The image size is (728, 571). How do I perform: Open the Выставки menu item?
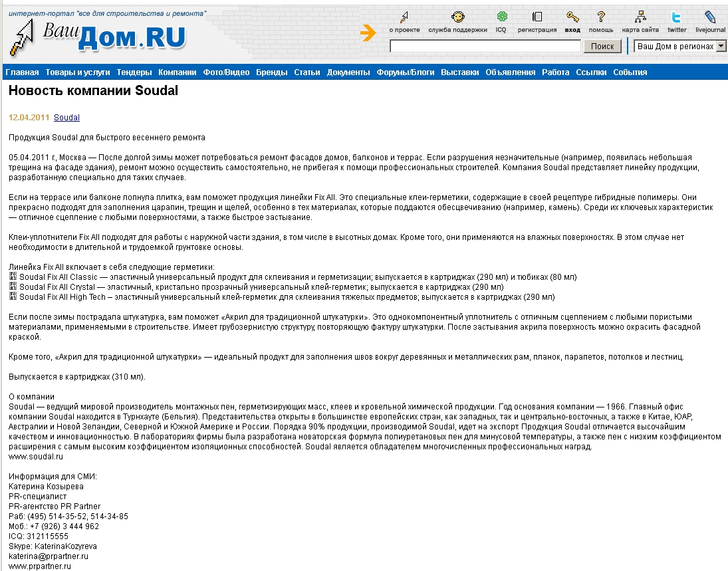[x=459, y=72]
